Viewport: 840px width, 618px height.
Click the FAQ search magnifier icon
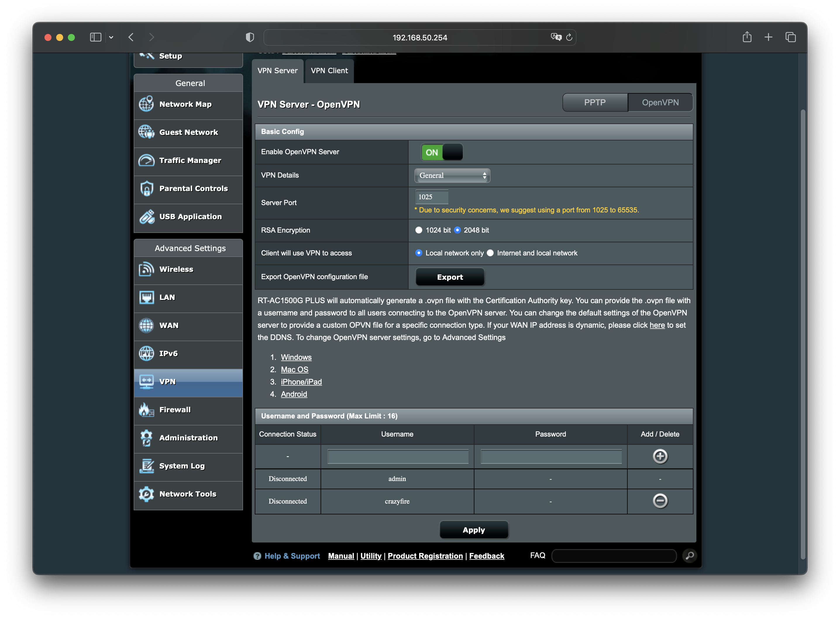[x=689, y=555]
